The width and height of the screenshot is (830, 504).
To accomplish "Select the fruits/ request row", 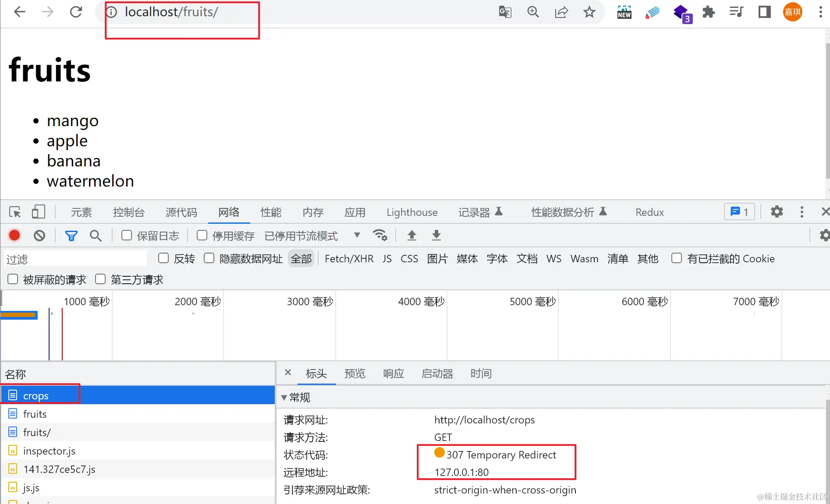I will (x=138, y=432).
